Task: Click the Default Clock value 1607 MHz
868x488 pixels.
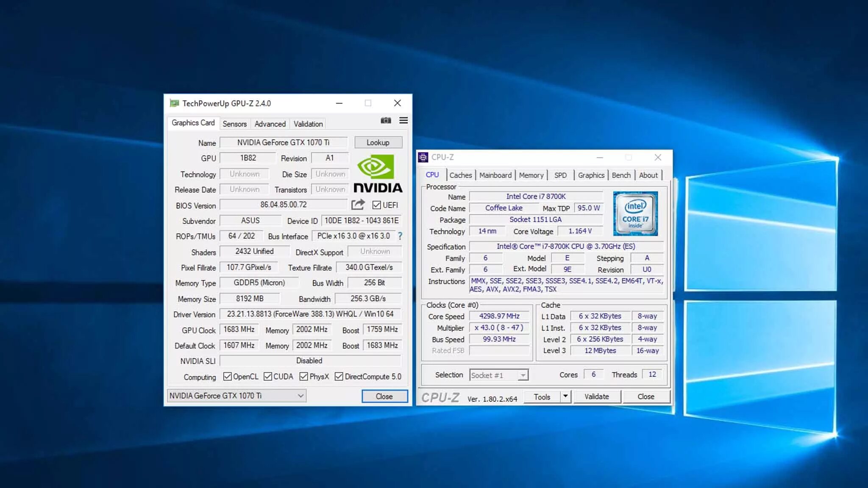Action: pos(239,345)
